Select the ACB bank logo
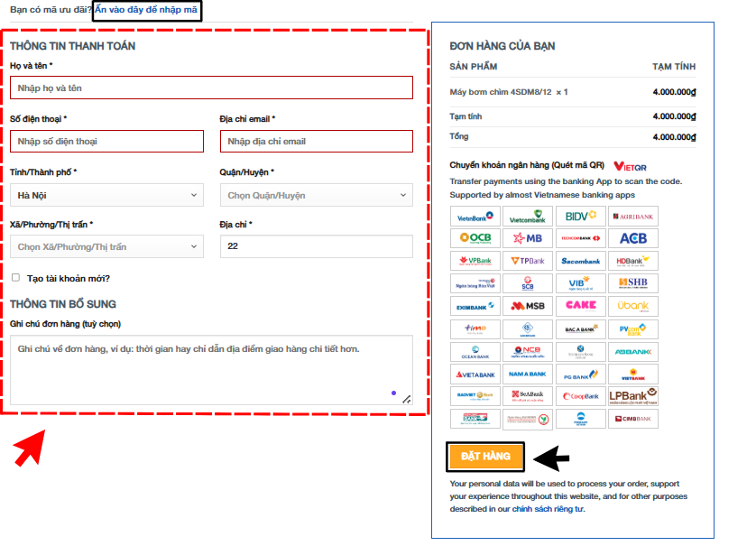This screenshot has width=756, height=555. [632, 238]
